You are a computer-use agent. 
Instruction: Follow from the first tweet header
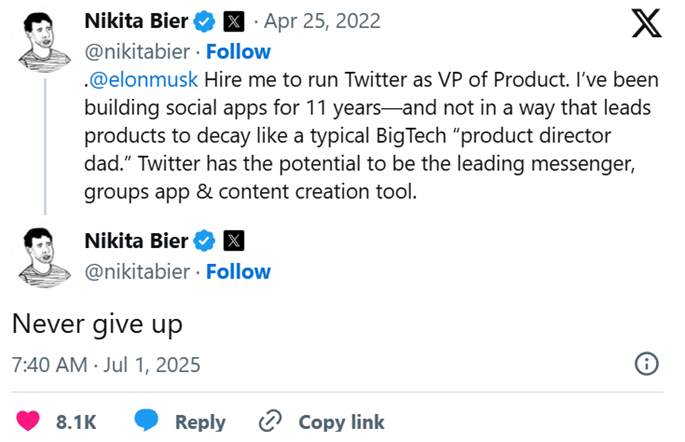pos(238,51)
